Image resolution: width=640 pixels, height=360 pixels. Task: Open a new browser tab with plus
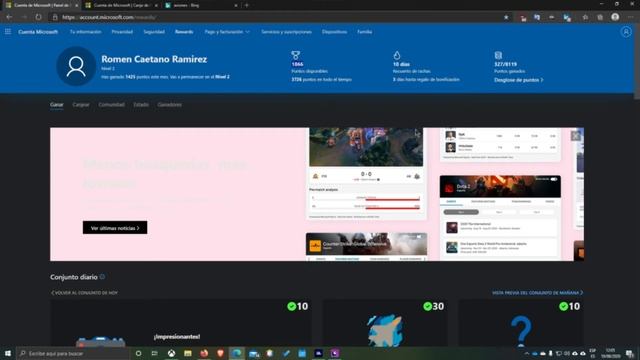pyautogui.click(x=247, y=5)
